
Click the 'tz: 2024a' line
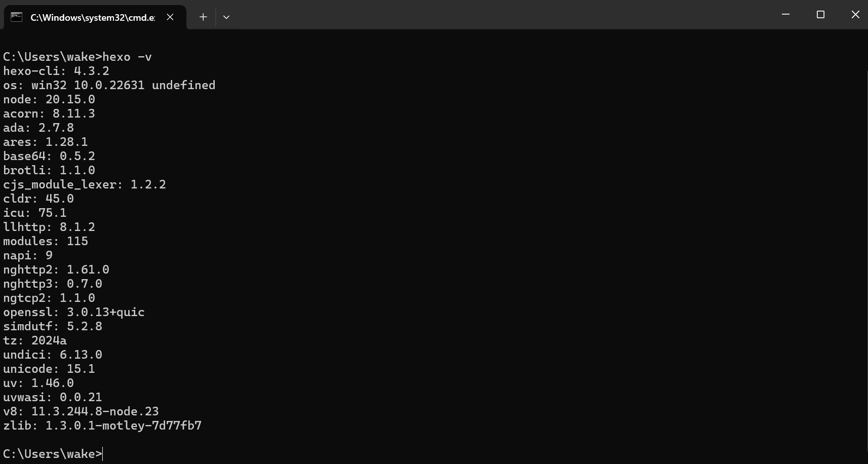point(35,340)
